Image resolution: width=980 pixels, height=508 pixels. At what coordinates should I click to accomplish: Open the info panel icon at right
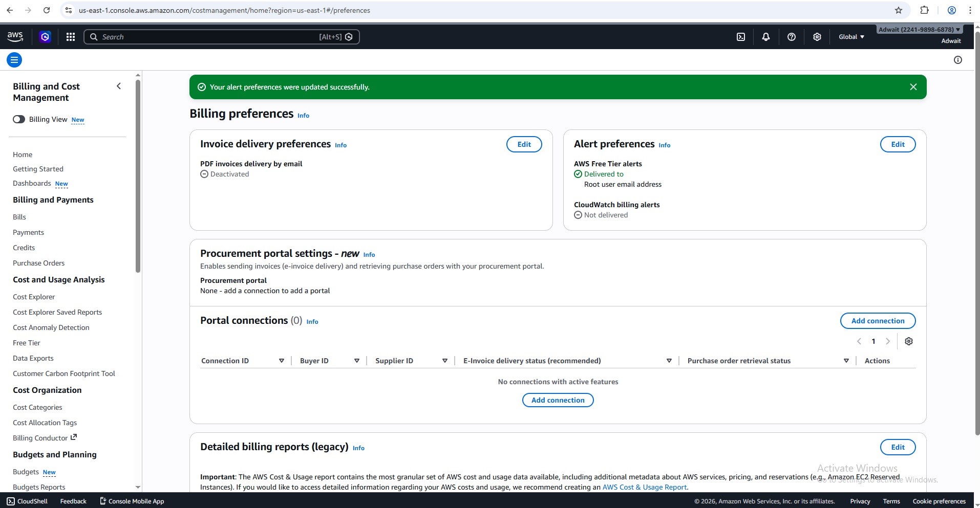(957, 60)
